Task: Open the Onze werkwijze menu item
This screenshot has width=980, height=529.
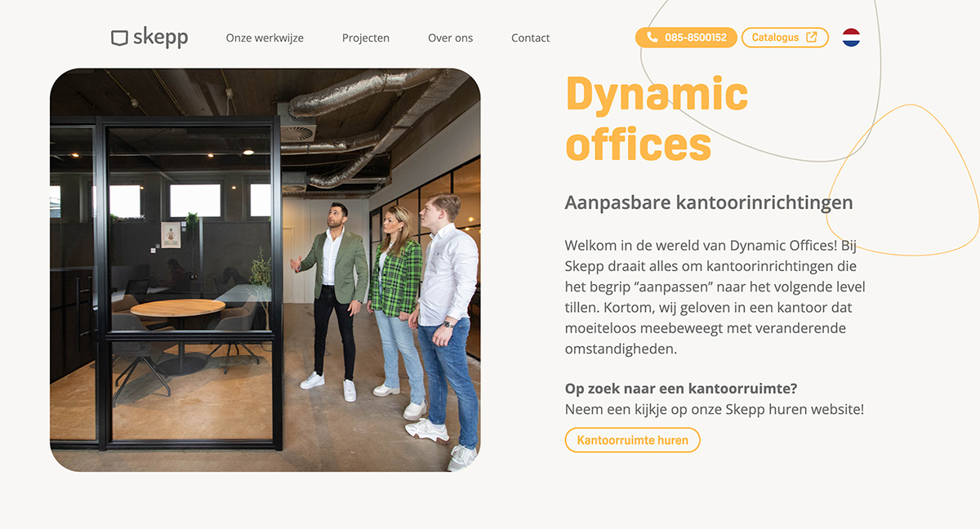Action: point(265,38)
